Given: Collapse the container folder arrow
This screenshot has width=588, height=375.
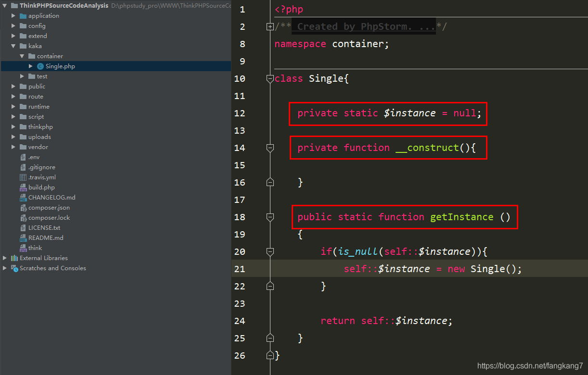Looking at the screenshot, I should [x=22, y=56].
